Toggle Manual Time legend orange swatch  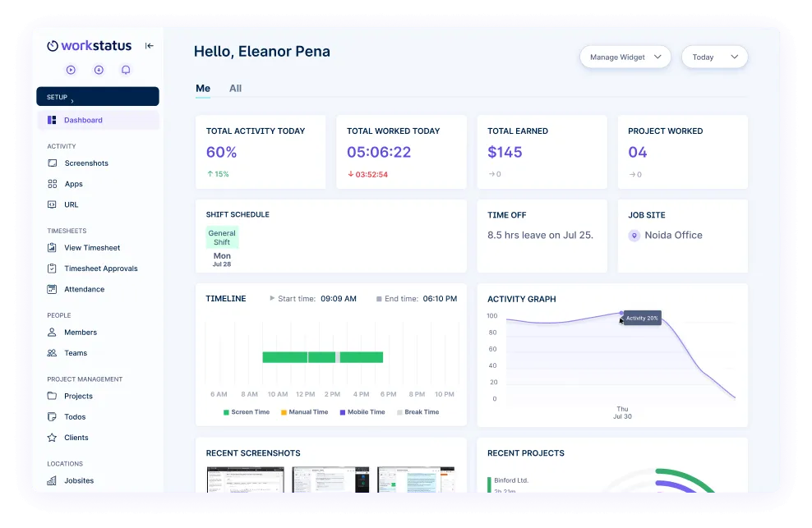point(284,412)
